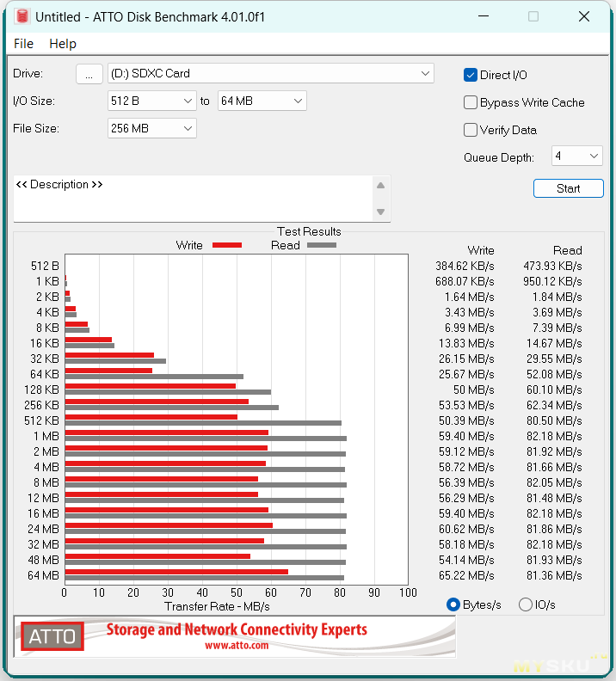Click the write value 25.67 MB/s
Image resolution: width=616 pixels, height=681 pixels.
pos(466,374)
